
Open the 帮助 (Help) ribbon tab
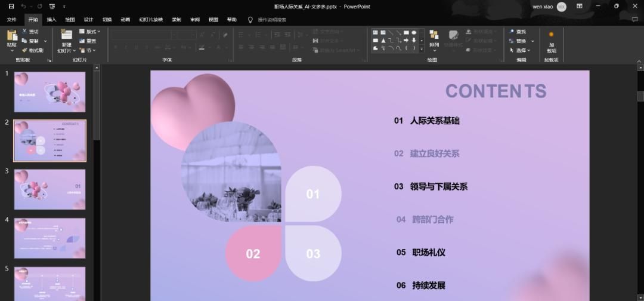[231, 20]
